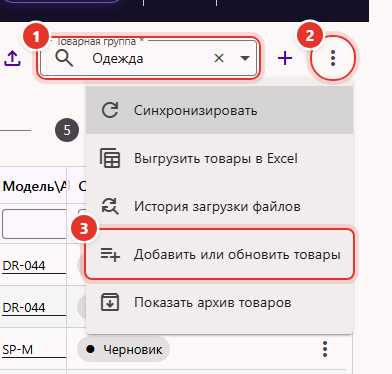Click the purple upload icon
Image resolution: width=392 pixels, height=374 pixels.
pos(12,58)
